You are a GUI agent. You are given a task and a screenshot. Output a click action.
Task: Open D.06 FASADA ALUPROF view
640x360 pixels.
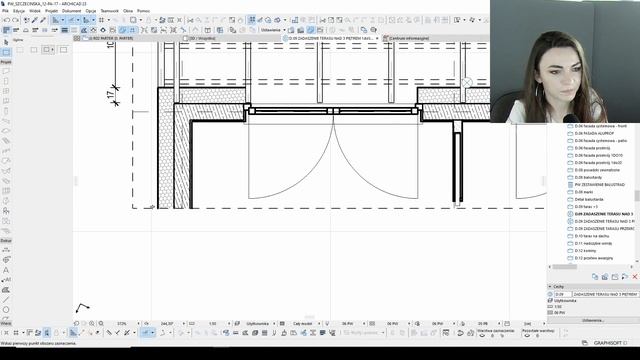[594, 133]
